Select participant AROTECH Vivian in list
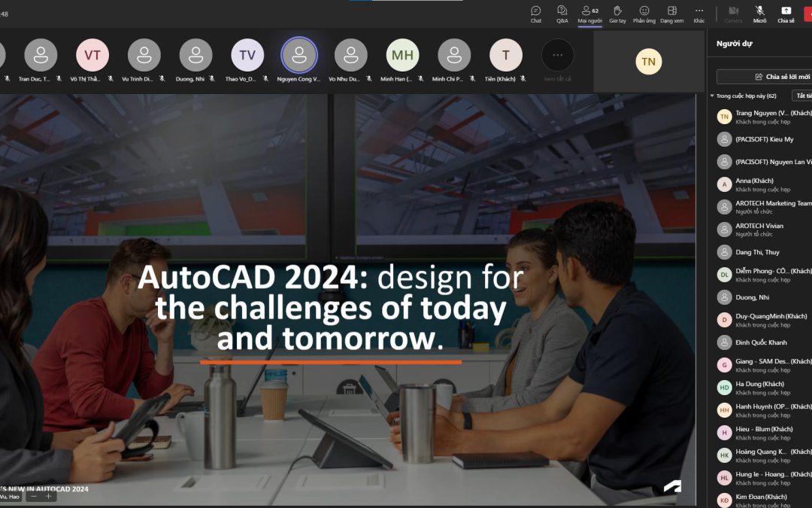The image size is (812, 508). coord(765,230)
